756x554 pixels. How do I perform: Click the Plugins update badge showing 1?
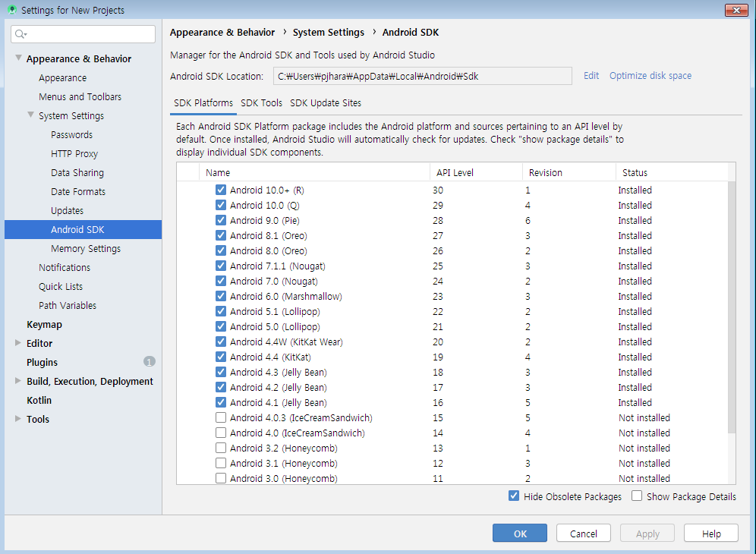coord(150,362)
